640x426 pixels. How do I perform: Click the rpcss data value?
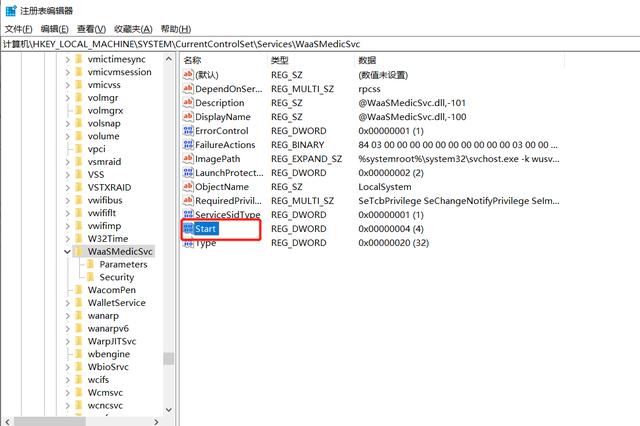(x=369, y=89)
